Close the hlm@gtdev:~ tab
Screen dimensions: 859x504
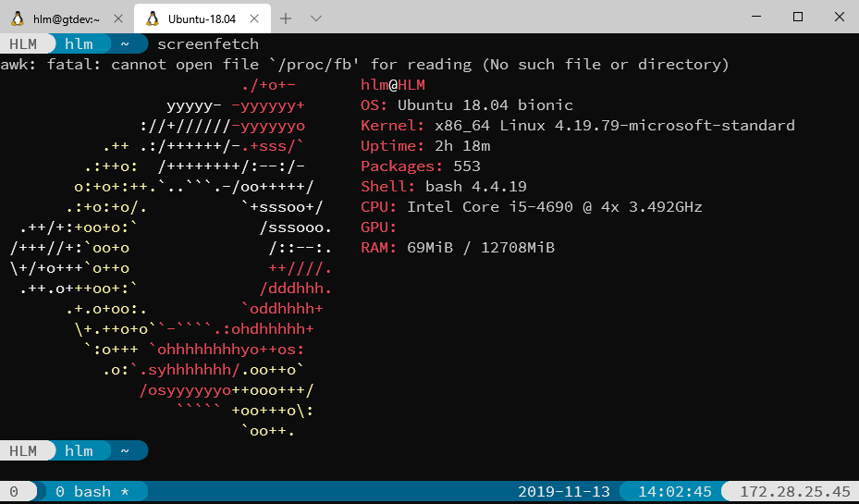click(x=117, y=18)
